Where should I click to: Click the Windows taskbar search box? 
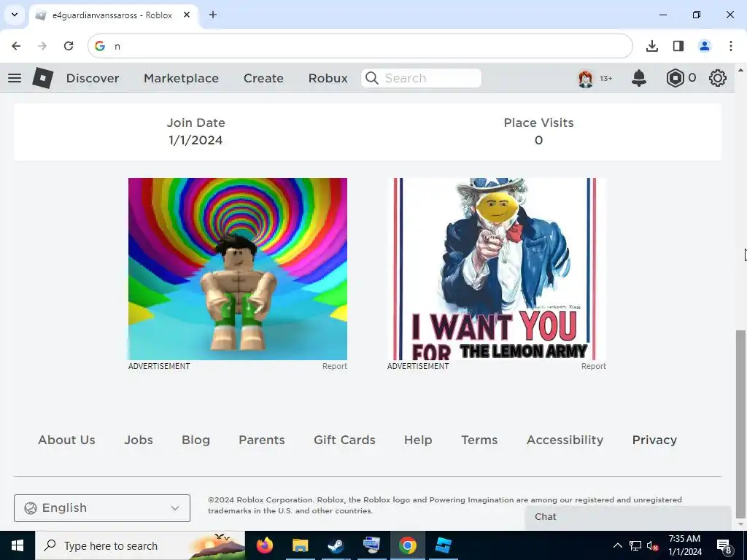pyautogui.click(x=140, y=545)
